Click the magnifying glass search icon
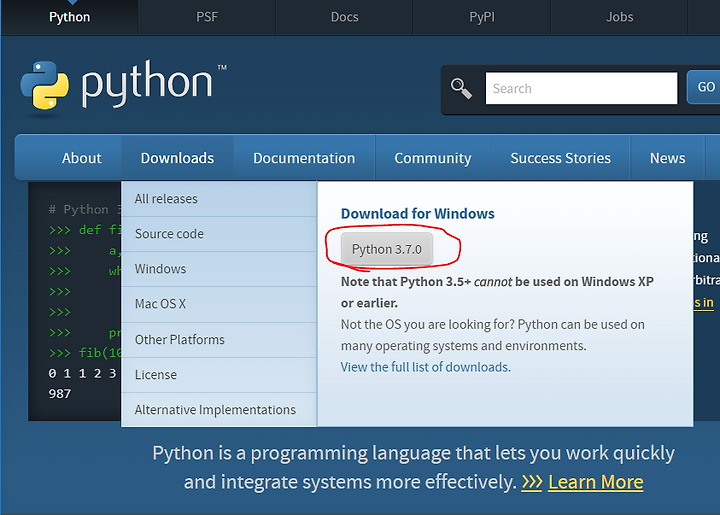The height and width of the screenshot is (515, 720). [x=461, y=88]
